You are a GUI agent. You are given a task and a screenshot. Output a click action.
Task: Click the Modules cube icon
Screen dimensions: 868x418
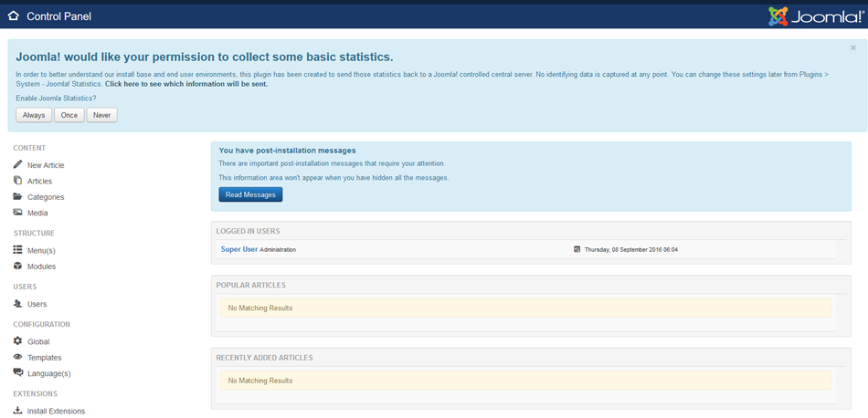tap(17, 266)
